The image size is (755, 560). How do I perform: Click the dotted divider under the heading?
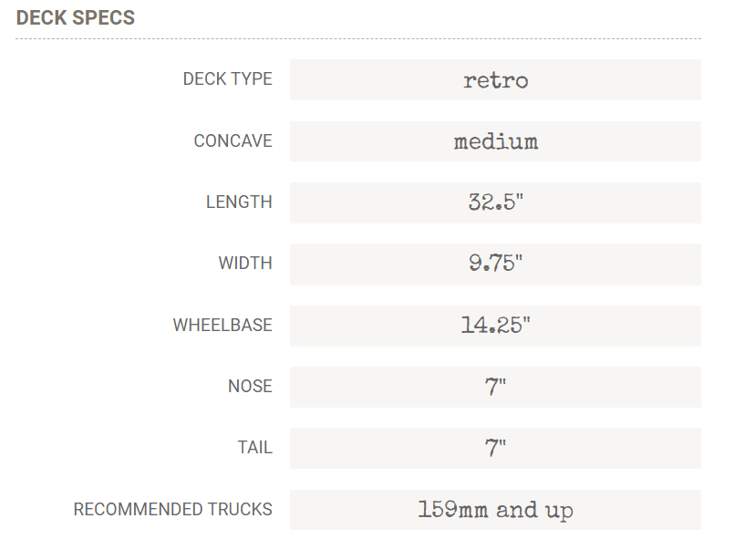tap(357, 39)
